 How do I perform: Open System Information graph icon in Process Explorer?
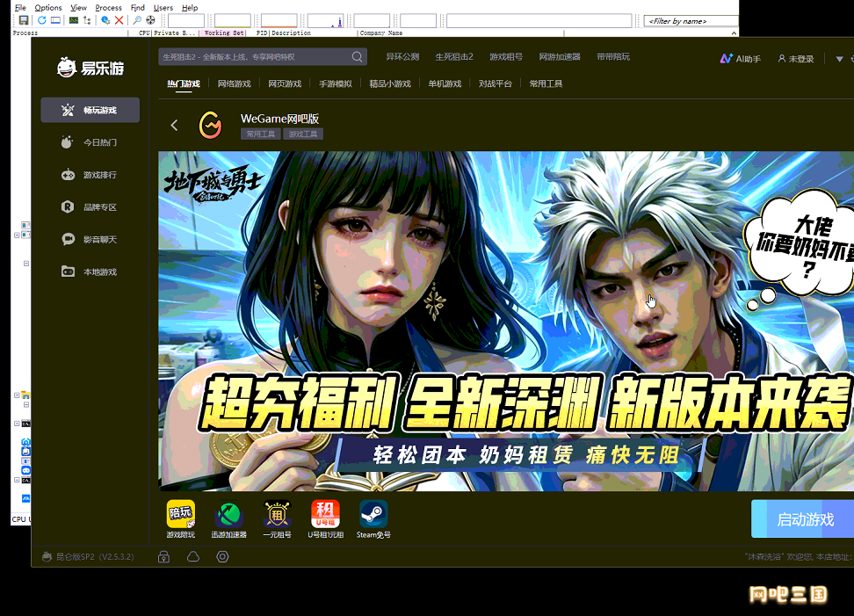coord(74,20)
